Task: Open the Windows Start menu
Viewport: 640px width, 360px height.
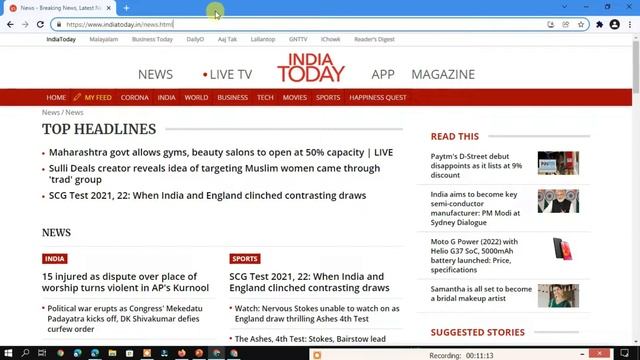Action: pyautogui.click(x=8, y=353)
